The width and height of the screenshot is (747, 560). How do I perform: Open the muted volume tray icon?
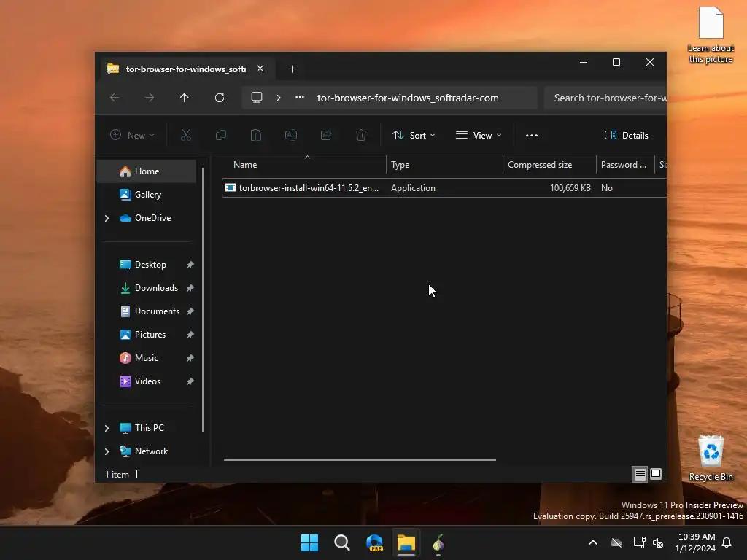click(x=659, y=542)
